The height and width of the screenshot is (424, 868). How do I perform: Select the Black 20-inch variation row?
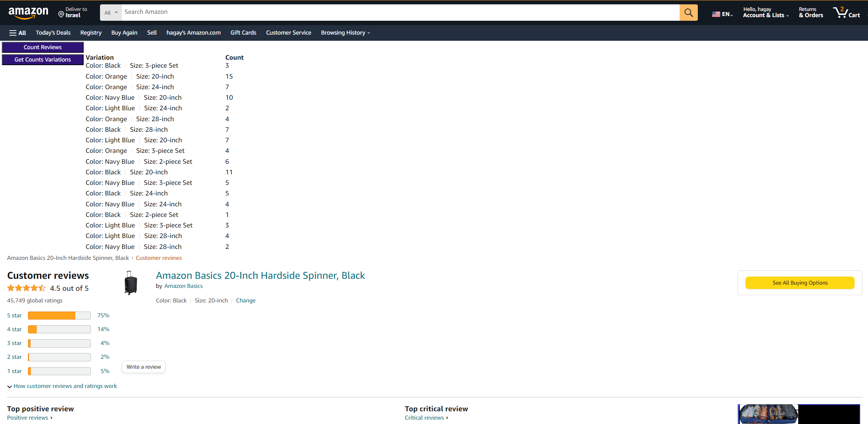pos(159,172)
